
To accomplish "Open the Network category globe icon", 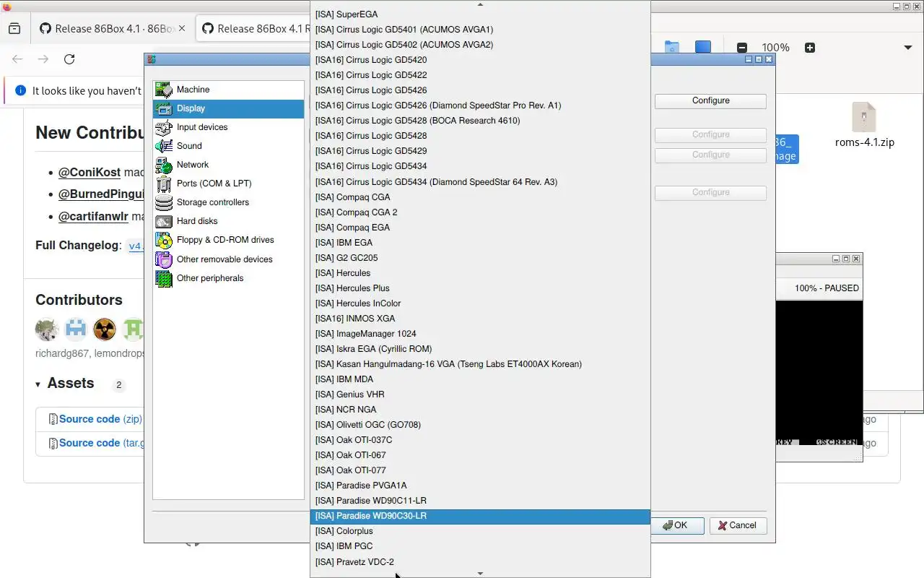I will [x=164, y=165].
